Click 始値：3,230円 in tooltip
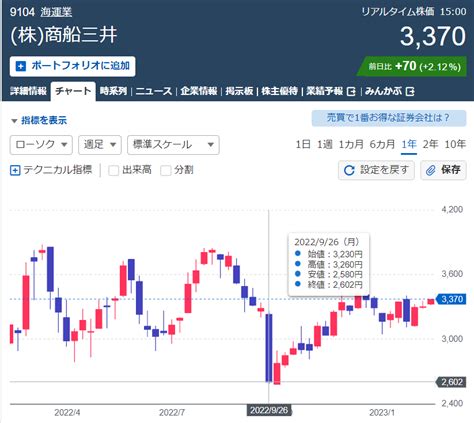 tap(335, 254)
